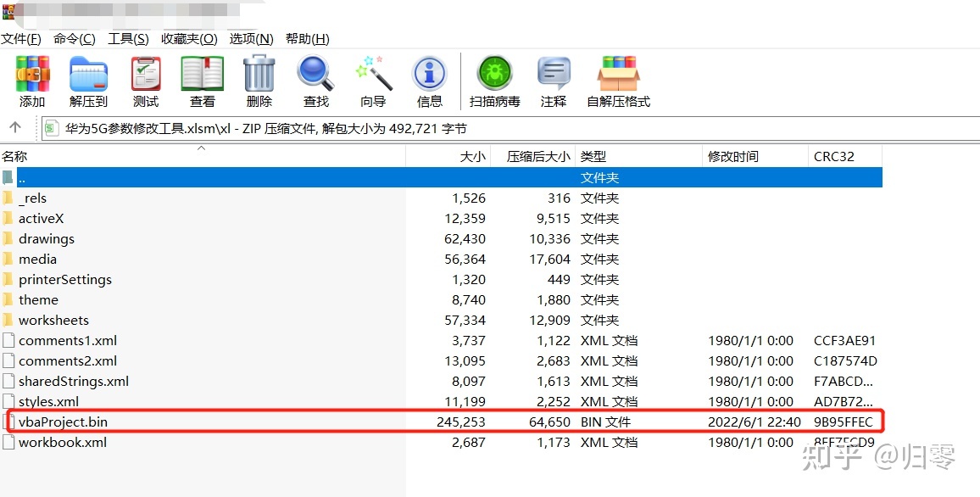The width and height of the screenshot is (980, 497).
Task: Open the 帮助(H) menu
Action: (308, 39)
